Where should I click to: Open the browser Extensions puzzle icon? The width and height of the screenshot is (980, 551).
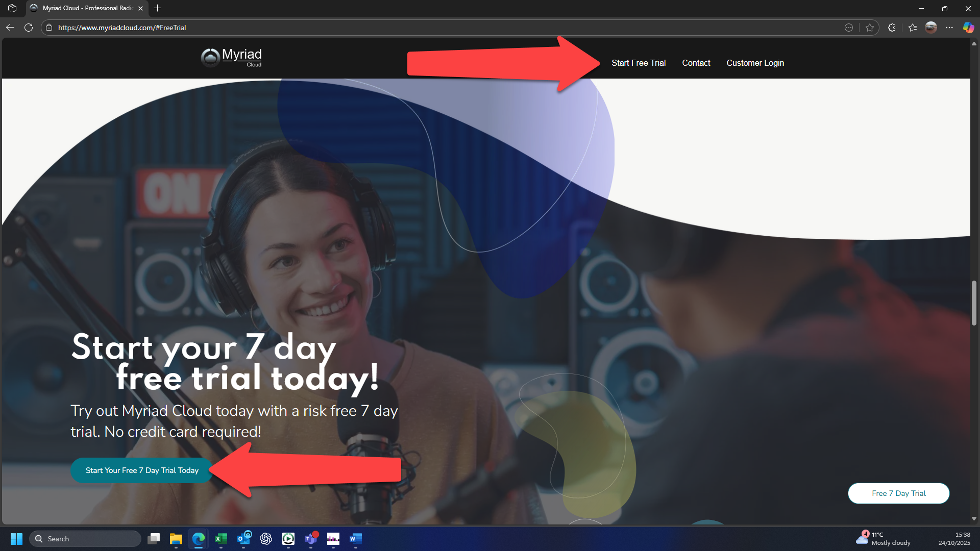pos(892,28)
